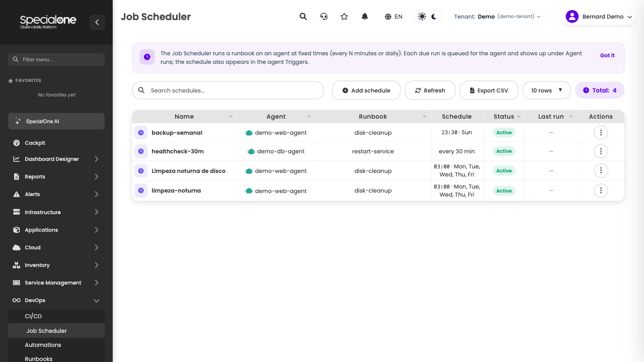Collapse the DevOps menu

56,300
